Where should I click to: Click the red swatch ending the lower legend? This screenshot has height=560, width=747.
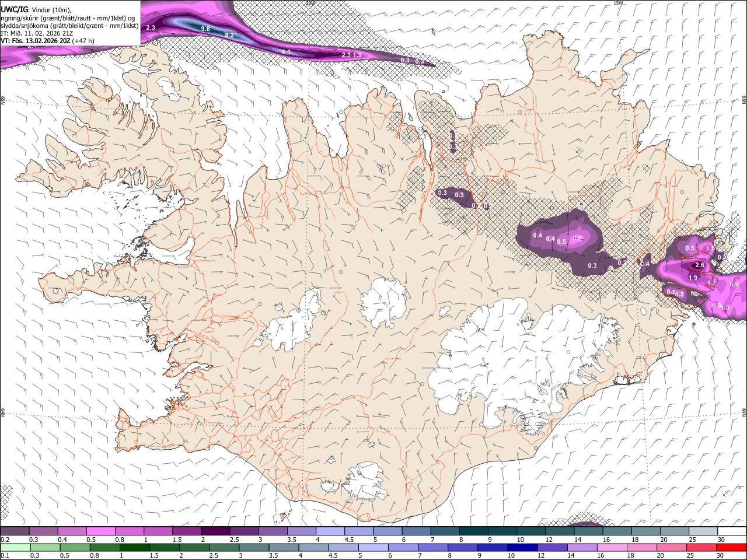731,547
